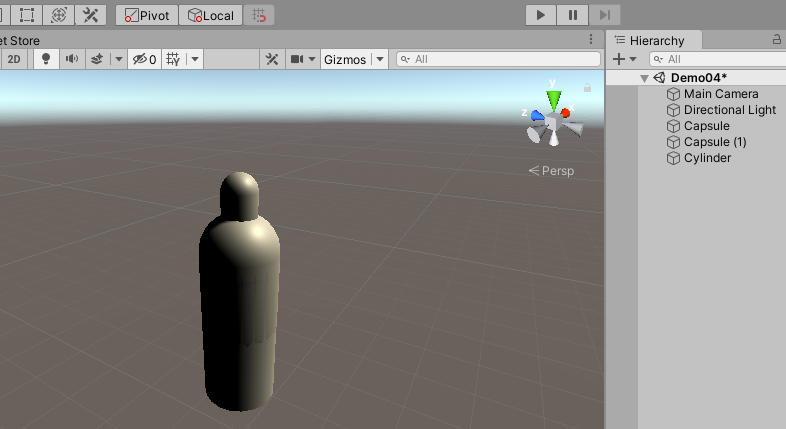Open Scene view more options menu
The width and height of the screenshot is (786, 429).
[x=591, y=39]
